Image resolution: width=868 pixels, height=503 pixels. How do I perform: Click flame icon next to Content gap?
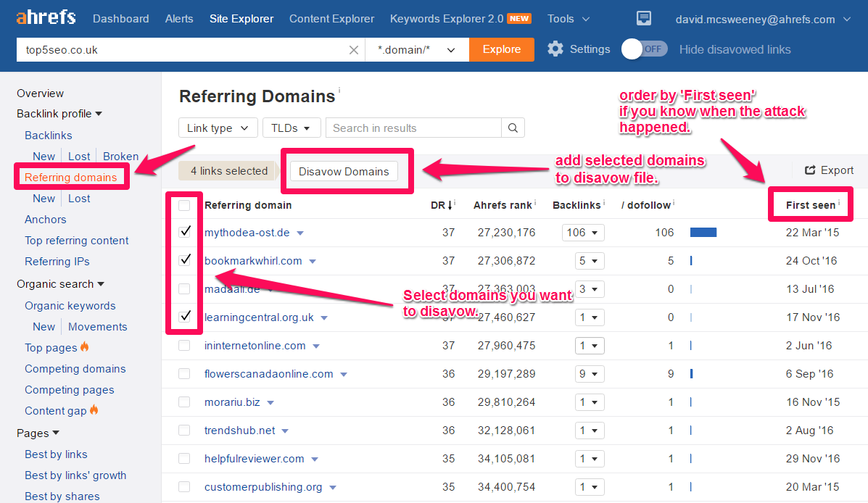(94, 410)
